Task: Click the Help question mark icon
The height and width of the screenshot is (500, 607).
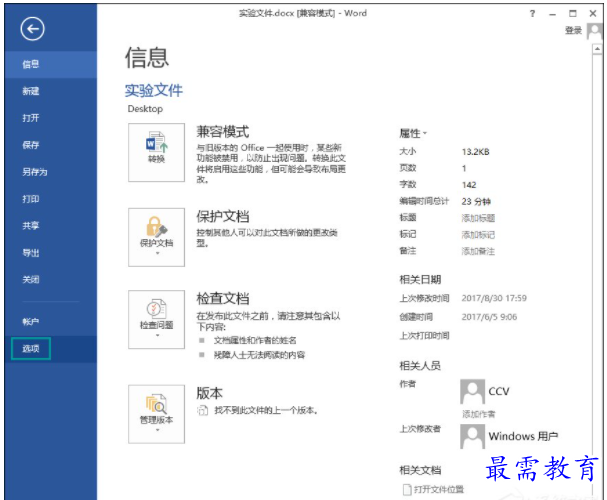Action: tap(533, 14)
